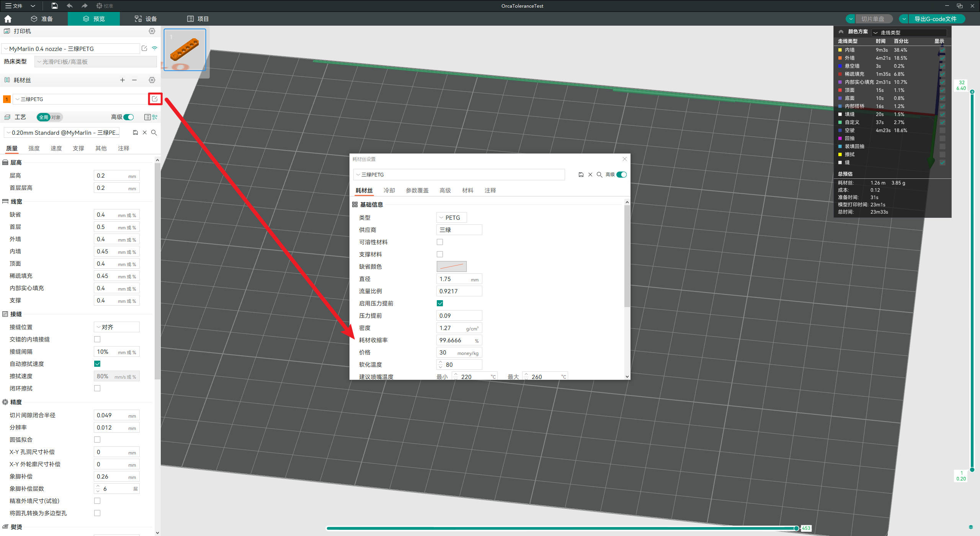Open line type (走线类型) color scheme dropdown
The image size is (980, 536).
[909, 33]
